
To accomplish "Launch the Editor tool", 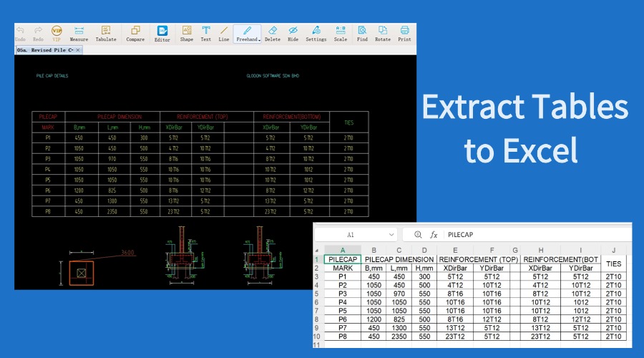I will tap(162, 34).
